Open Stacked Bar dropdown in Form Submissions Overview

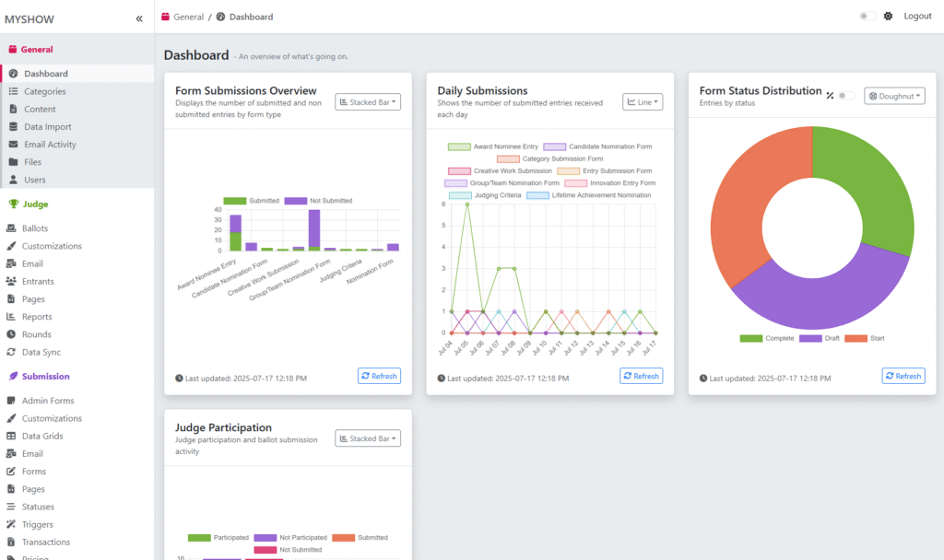tap(368, 102)
